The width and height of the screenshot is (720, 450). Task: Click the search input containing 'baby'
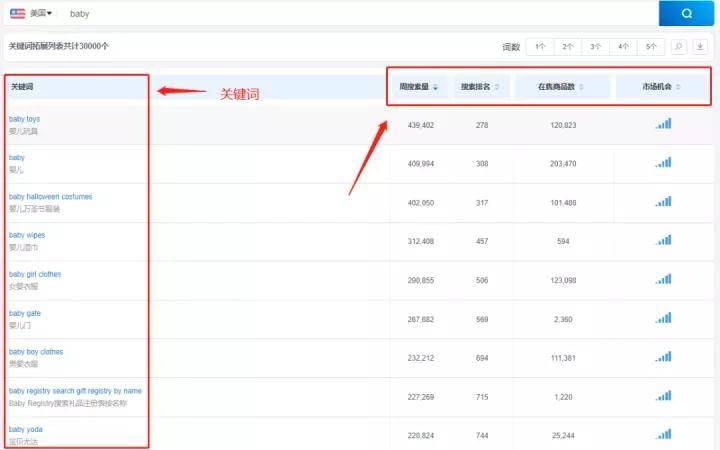(x=358, y=14)
